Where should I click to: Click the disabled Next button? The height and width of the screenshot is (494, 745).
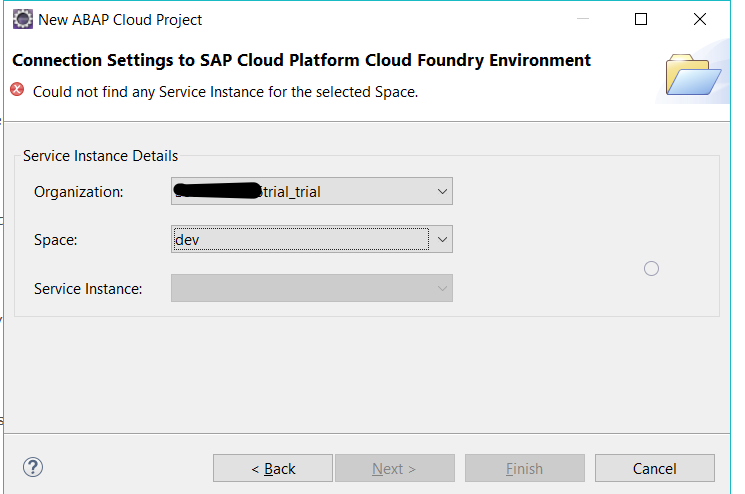(x=394, y=468)
